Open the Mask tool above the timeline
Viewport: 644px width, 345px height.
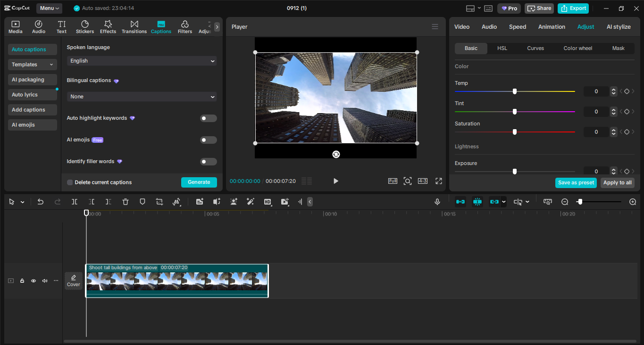tap(142, 201)
